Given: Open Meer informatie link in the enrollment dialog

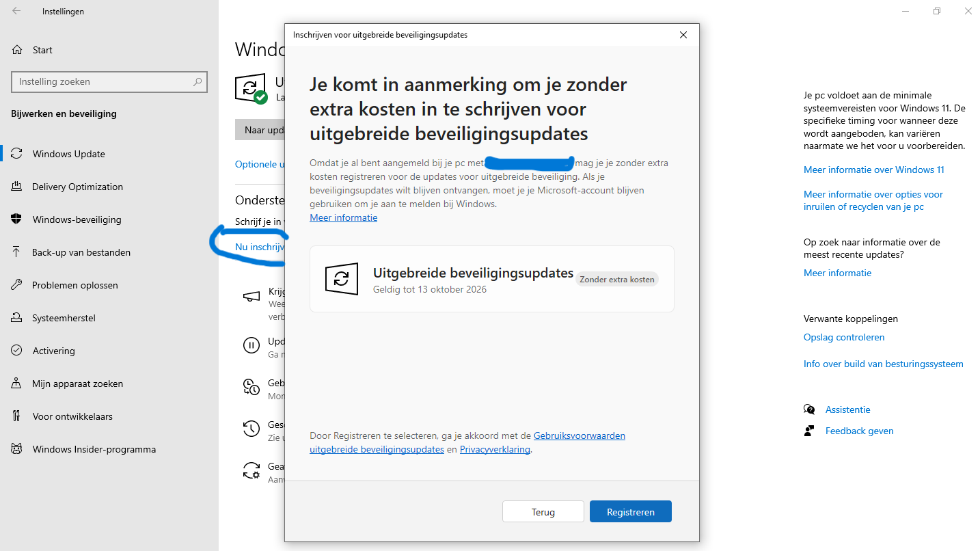Looking at the screenshot, I should pyautogui.click(x=344, y=217).
